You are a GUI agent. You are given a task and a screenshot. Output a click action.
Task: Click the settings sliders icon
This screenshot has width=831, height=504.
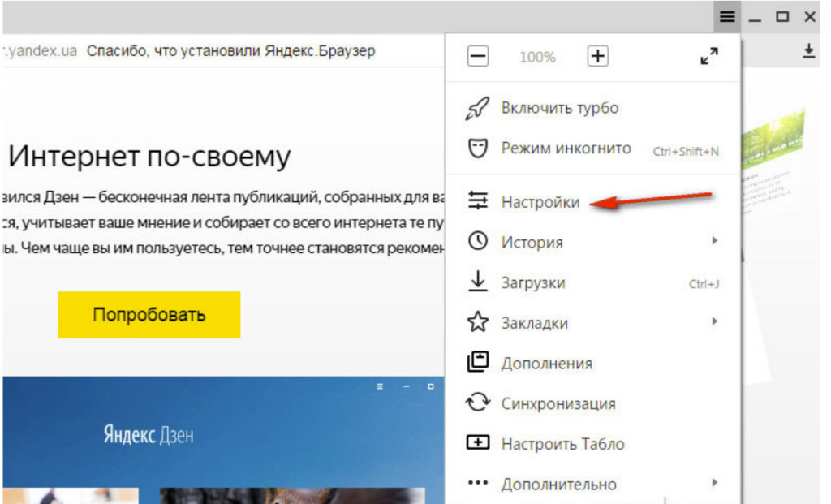(x=477, y=200)
